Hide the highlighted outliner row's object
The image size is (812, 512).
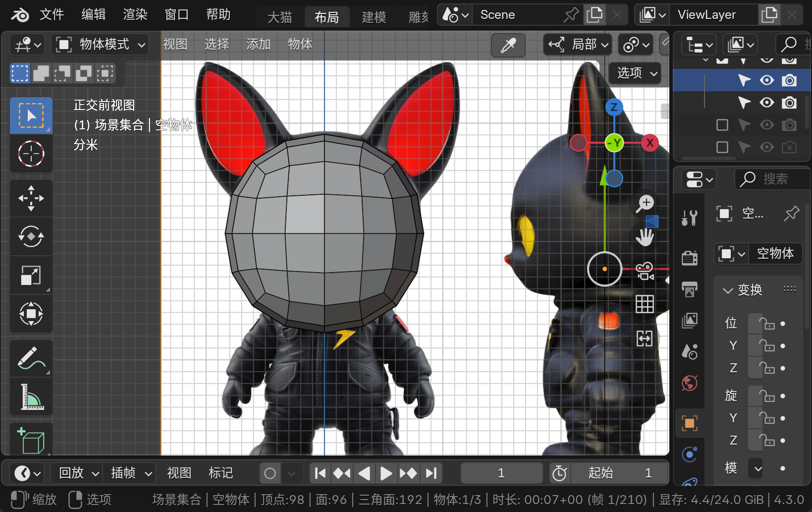(767, 80)
